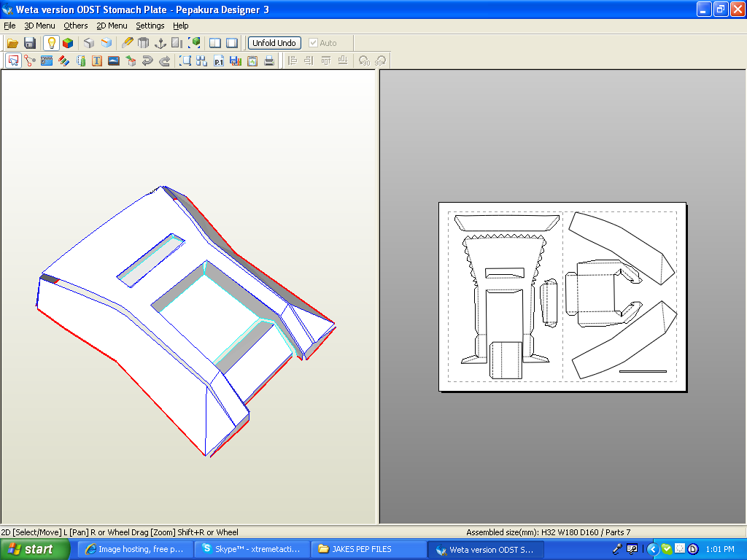The image size is (747, 560).
Task: Click the gray cylinder shape icon
Action: 144,43
